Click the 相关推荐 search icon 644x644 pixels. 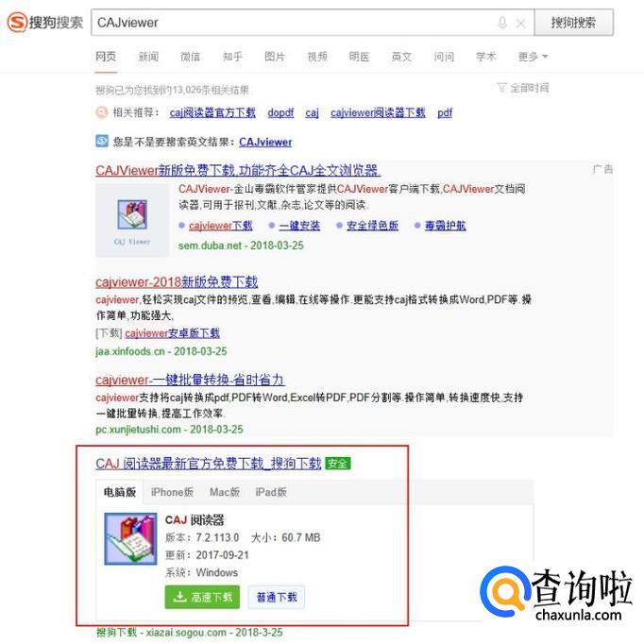coord(101,112)
